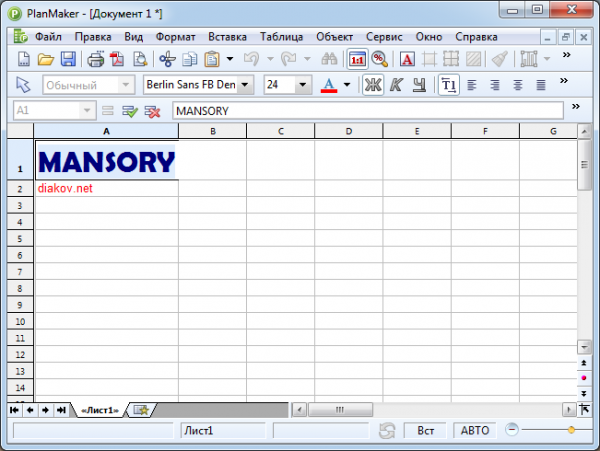600x451 pixels.
Task: Insert a text frame with the red A icon
Action: 408,59
